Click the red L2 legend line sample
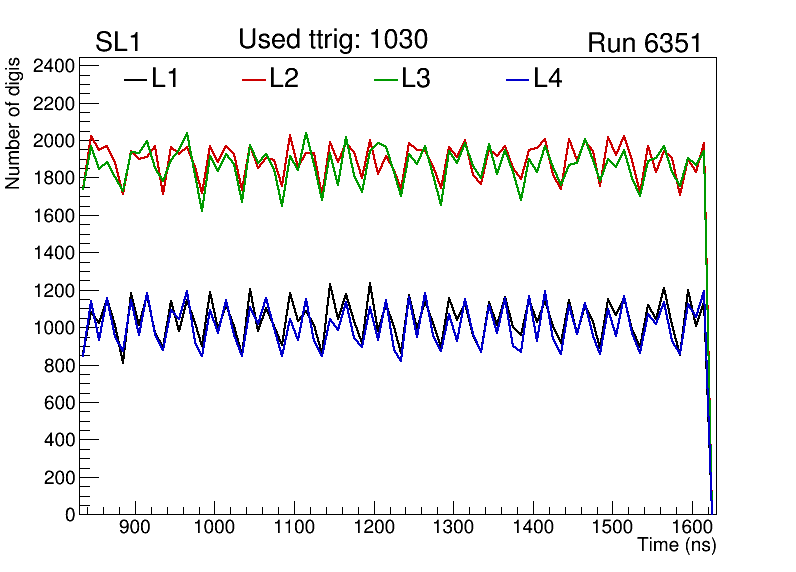796x572 pixels. pyautogui.click(x=255, y=80)
